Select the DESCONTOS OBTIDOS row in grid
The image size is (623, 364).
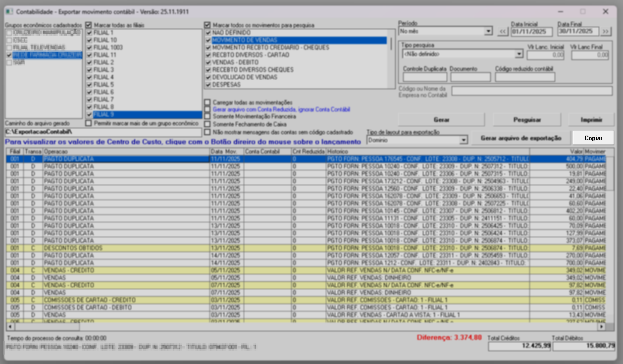[73, 248]
